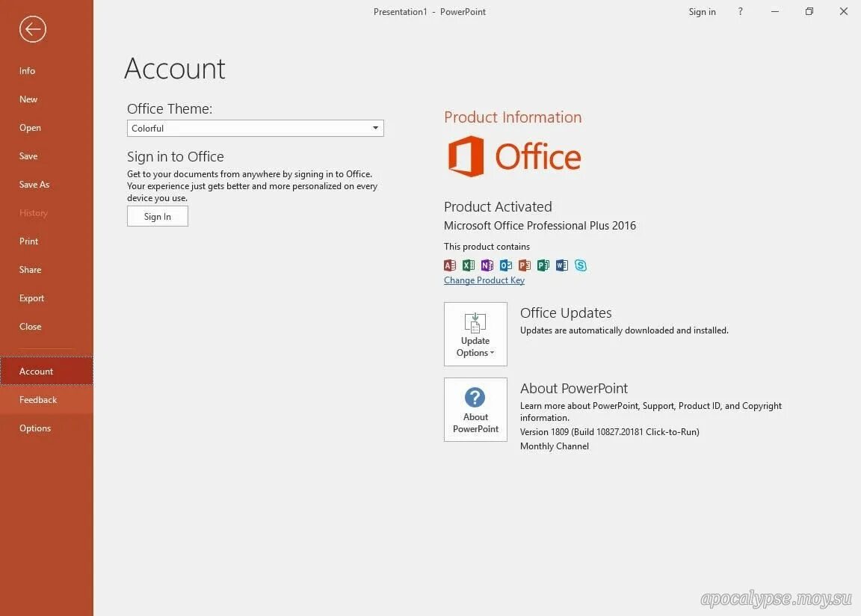
Task: Select the Account sidebar item
Action: pyautogui.click(x=46, y=371)
